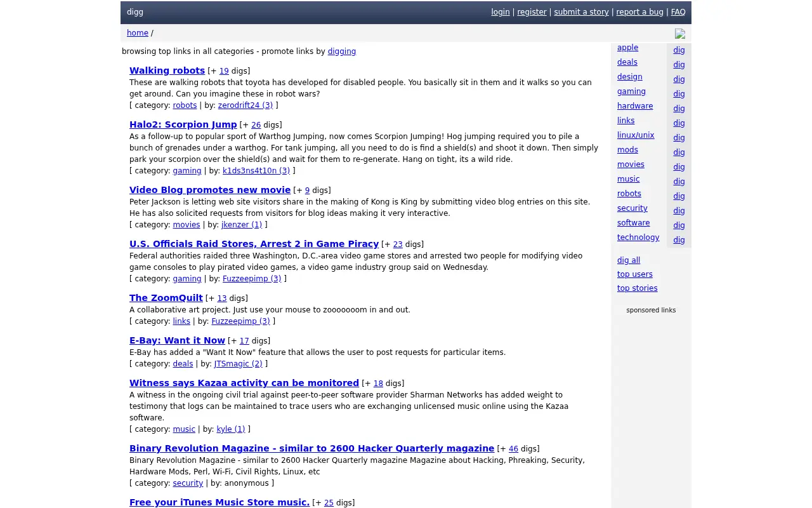Screen dimensions: 812x508
Task: Click dig next to the music category
Action: (x=679, y=182)
